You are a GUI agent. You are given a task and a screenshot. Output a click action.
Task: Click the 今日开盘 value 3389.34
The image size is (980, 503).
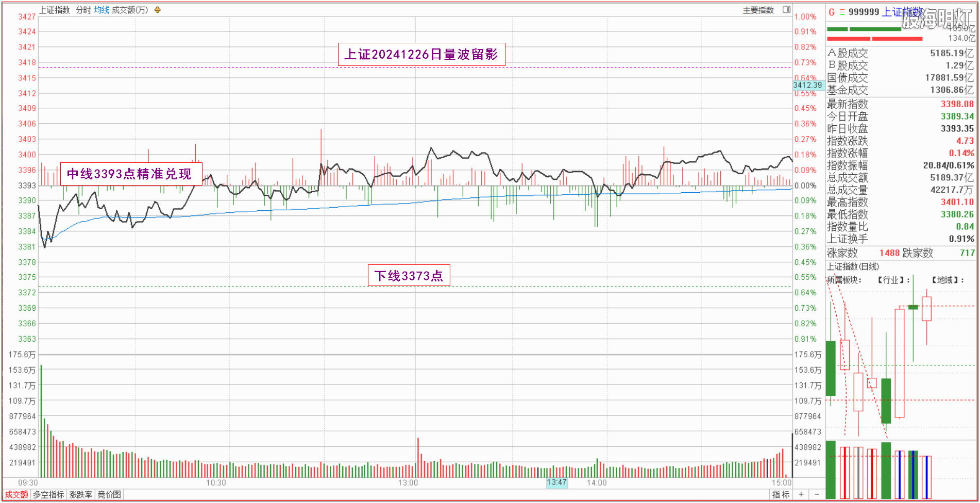click(x=957, y=116)
